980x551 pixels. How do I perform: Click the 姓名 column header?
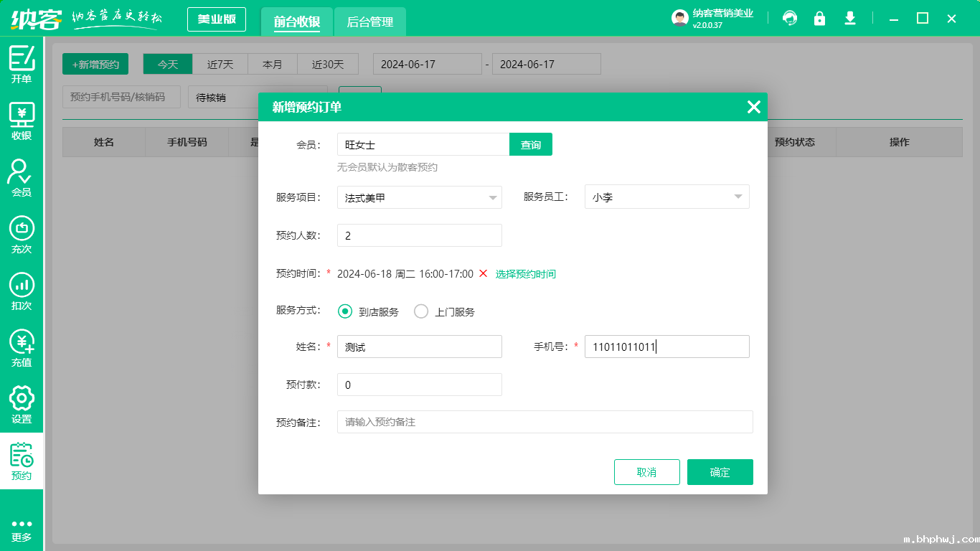104,142
